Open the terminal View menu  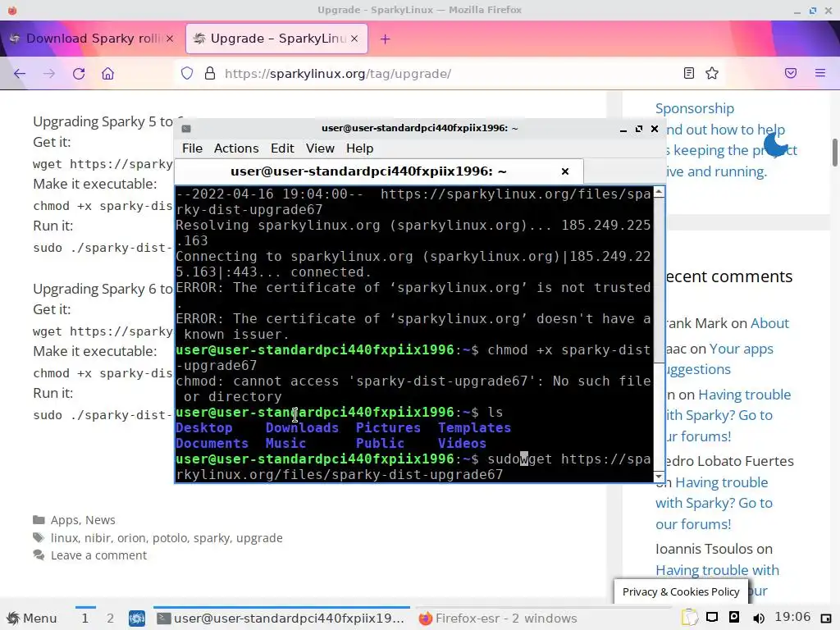click(320, 148)
